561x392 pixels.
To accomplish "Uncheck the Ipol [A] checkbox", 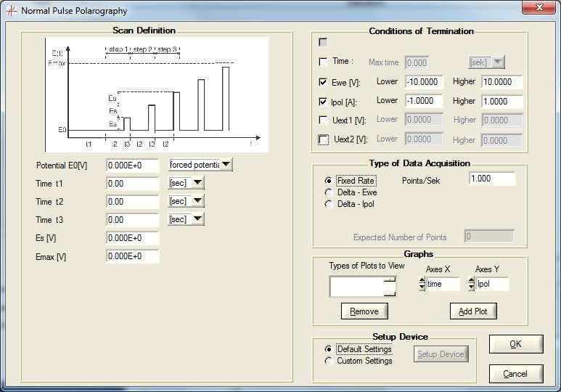I will (x=323, y=102).
